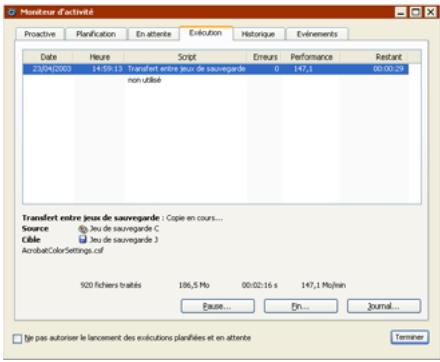Select the En attente tab
The image size is (440, 362).
click(153, 34)
